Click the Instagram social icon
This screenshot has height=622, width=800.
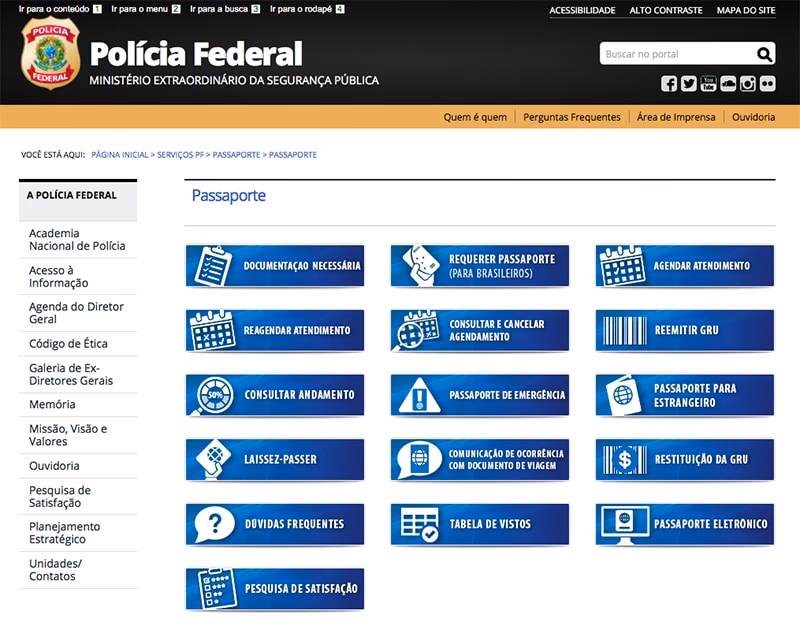point(747,84)
